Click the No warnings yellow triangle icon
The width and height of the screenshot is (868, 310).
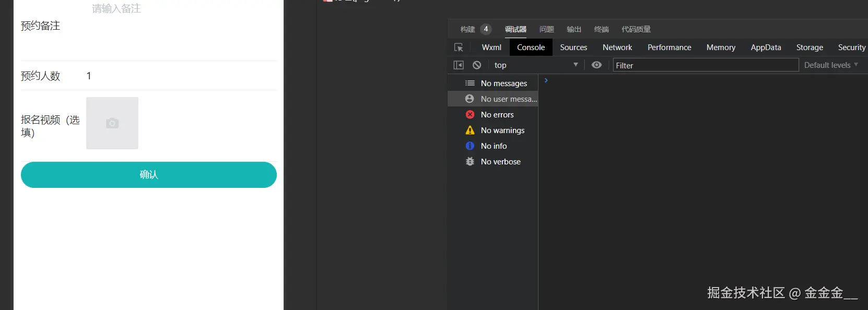point(470,130)
